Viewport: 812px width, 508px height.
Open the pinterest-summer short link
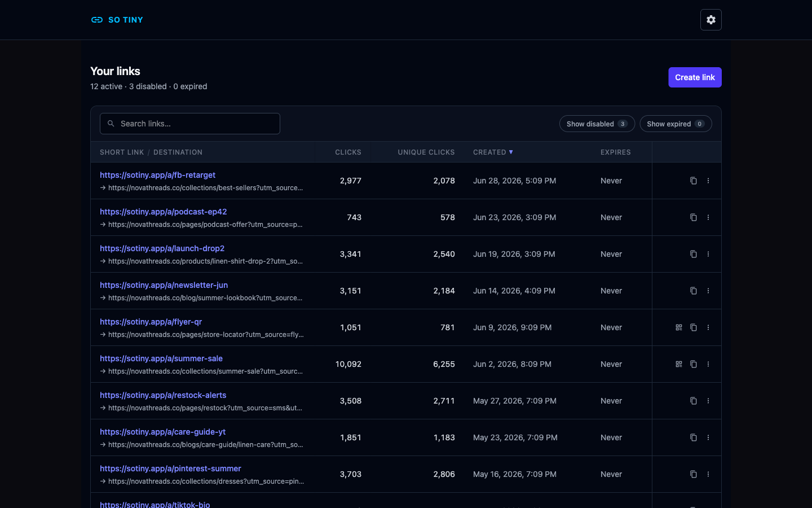(170, 468)
